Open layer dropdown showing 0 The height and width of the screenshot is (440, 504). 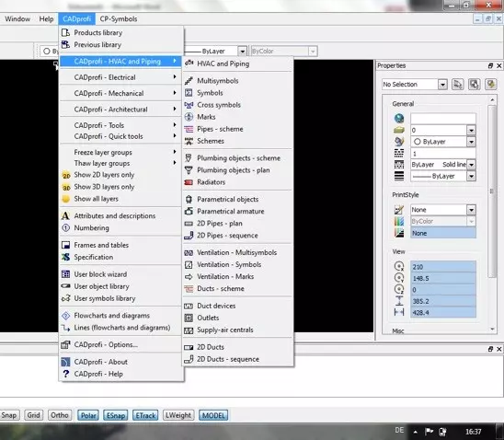[x=471, y=131]
